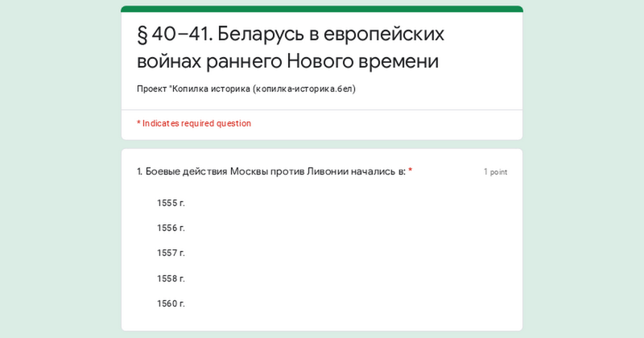The image size is (644, 338).
Task: Click the Проект "Копилка историка" description text
Action: click(x=193, y=89)
